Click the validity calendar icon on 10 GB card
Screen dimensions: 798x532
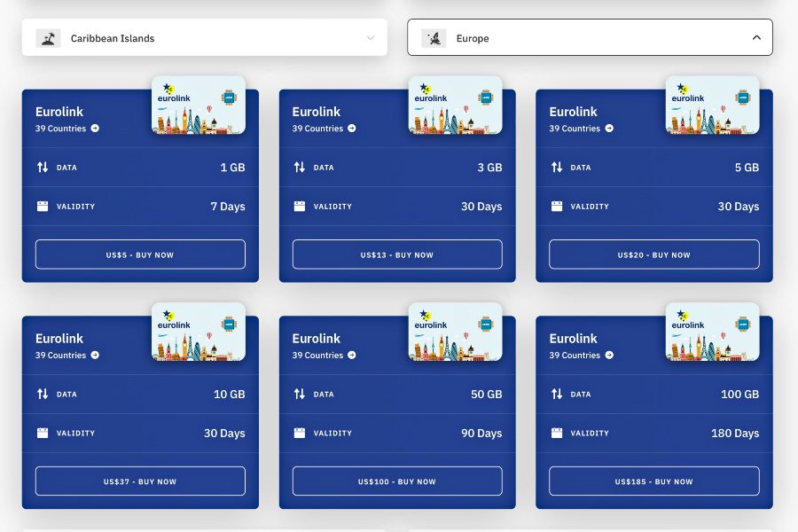coord(43,433)
